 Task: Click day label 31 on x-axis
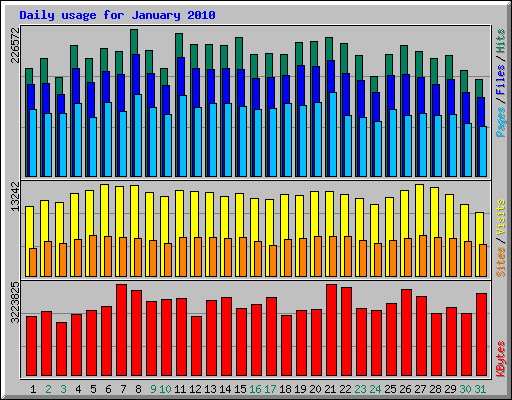click(480, 389)
